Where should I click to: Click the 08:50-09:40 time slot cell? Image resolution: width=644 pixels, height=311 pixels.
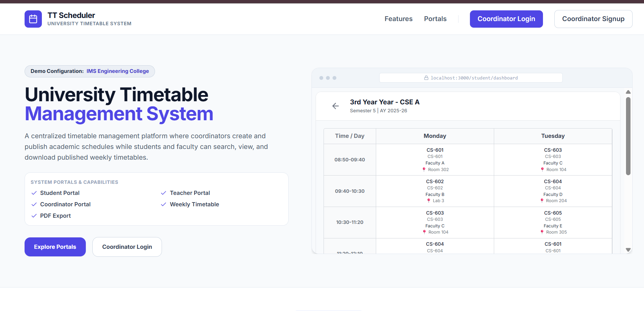[350, 160]
